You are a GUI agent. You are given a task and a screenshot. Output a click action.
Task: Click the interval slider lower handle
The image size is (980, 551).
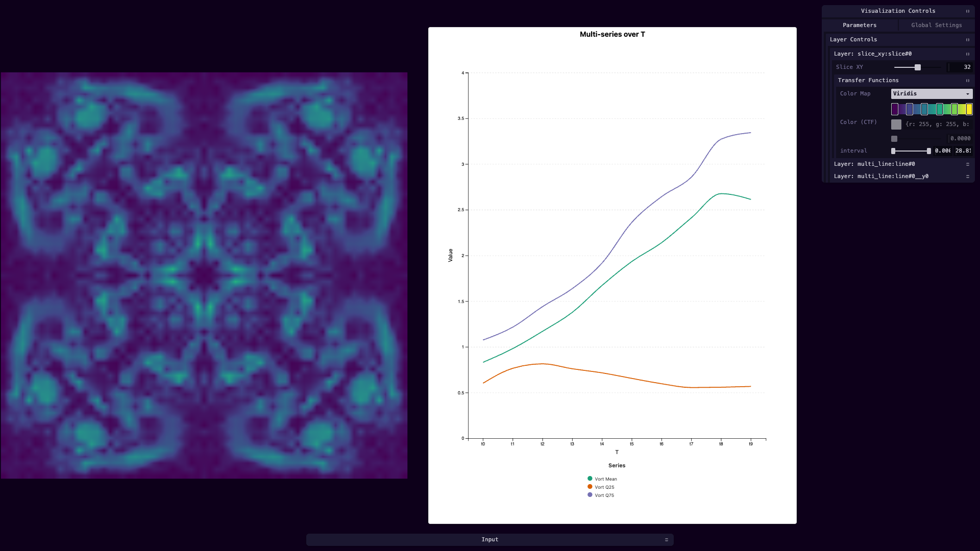click(x=893, y=151)
